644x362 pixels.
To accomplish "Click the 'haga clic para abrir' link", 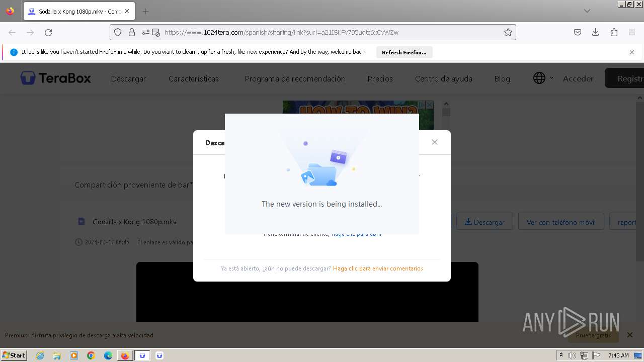I will click(356, 234).
